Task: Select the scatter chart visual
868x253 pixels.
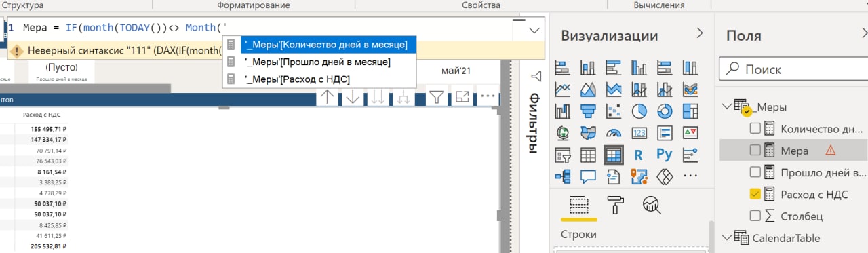Action: click(613, 111)
